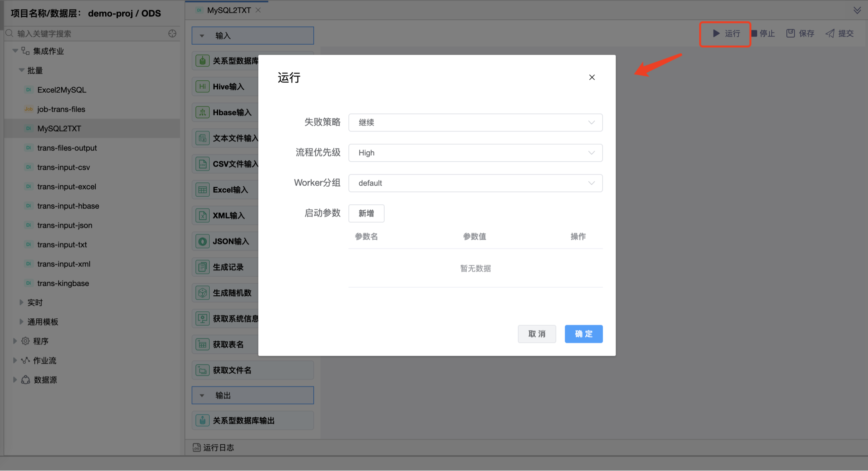Confirm the run dialog with 确定
Viewport: 868px width, 471px height.
tap(583, 334)
